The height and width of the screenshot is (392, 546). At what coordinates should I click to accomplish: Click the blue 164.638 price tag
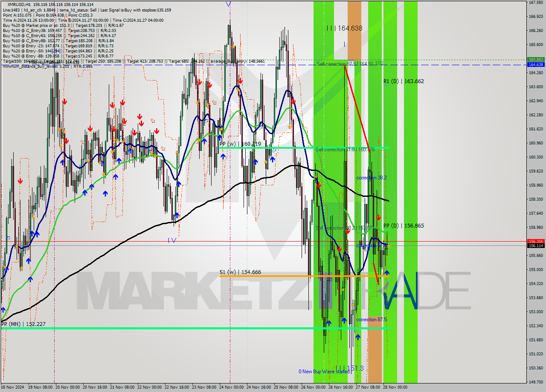pyautogui.click(x=535, y=64)
